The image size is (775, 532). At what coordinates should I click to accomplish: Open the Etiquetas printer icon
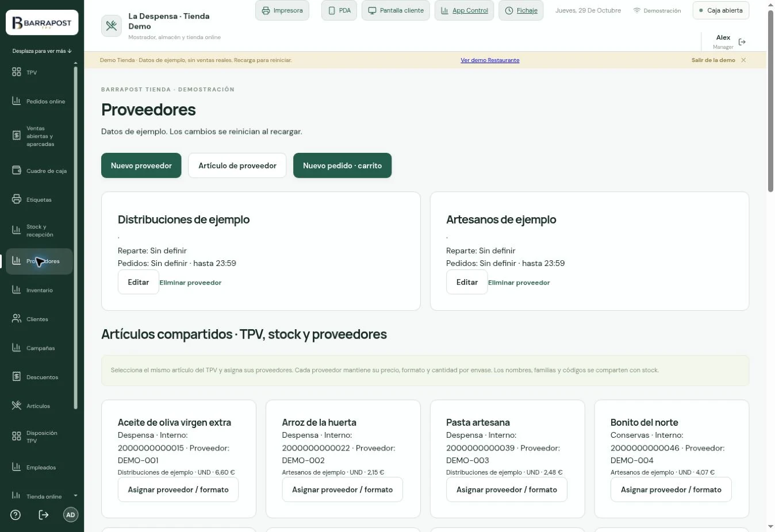tap(16, 199)
